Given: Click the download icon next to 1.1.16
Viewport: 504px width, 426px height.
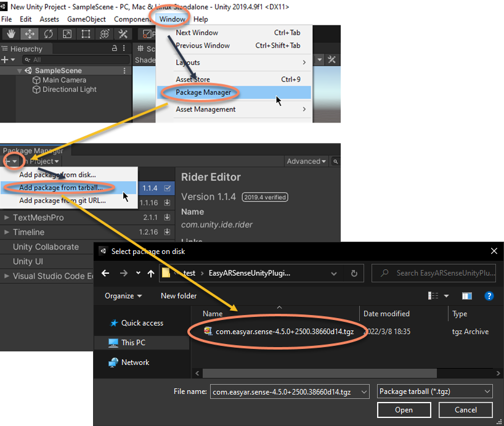Looking at the screenshot, I should pos(167,203).
